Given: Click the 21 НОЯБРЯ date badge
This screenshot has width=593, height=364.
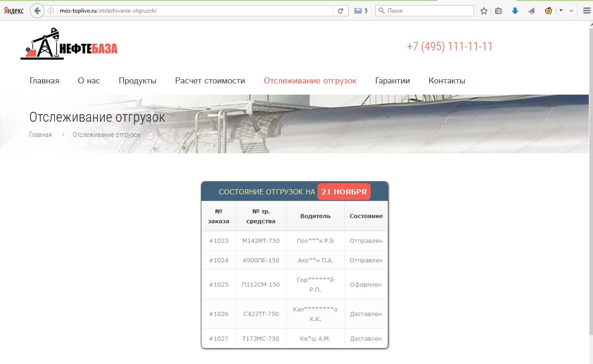Looking at the screenshot, I should pos(344,192).
